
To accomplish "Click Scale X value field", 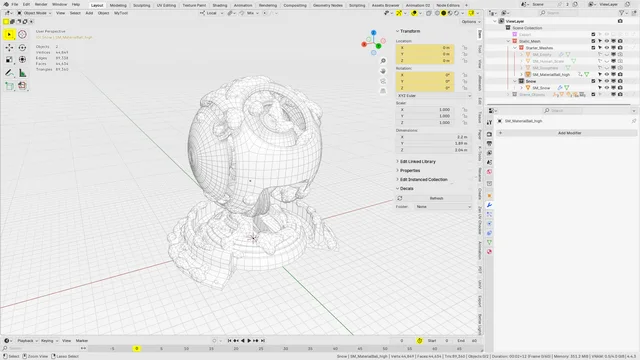I will [425, 110].
